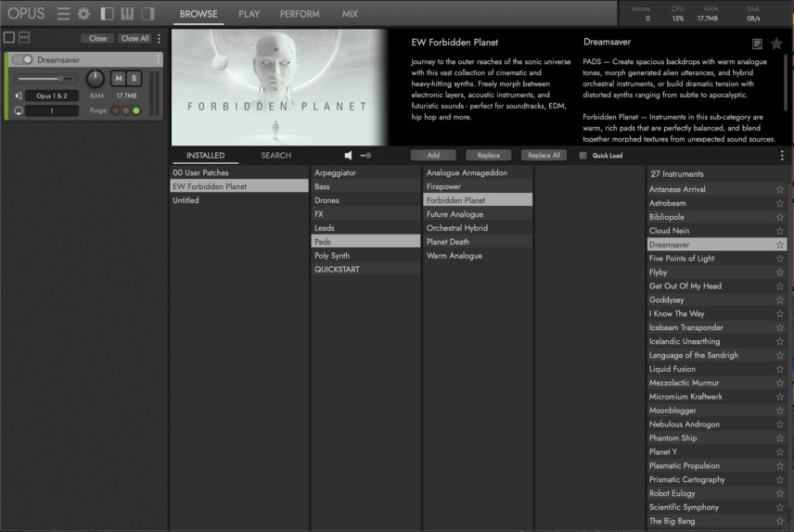Screen dimensions: 794x532
Task: Click the Replace button
Action: point(489,156)
